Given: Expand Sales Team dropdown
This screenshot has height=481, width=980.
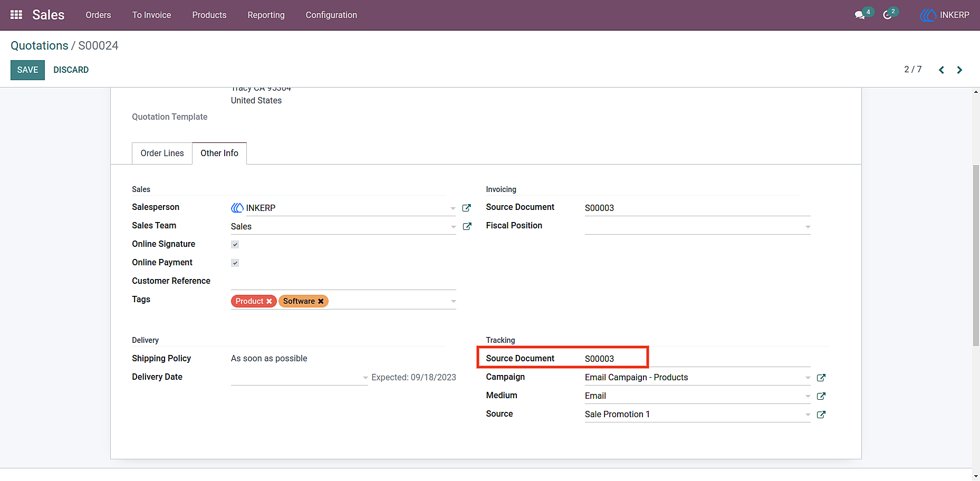Looking at the screenshot, I should click(453, 227).
